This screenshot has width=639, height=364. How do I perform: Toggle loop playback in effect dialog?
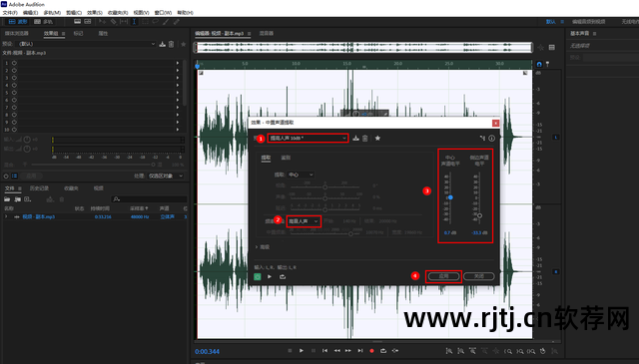[283, 277]
